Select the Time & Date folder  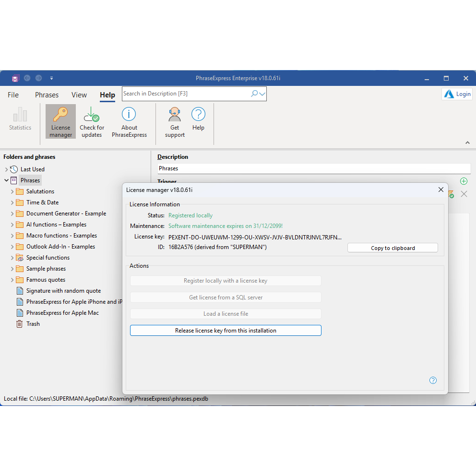coord(42,202)
